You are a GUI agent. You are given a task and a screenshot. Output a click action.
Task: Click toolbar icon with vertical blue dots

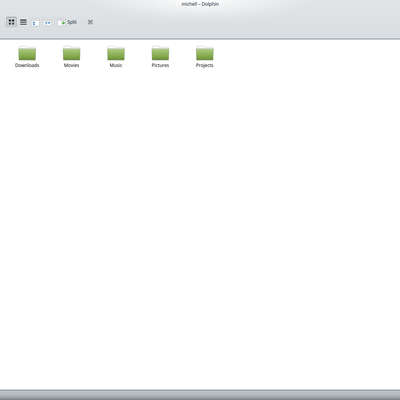[35, 23]
